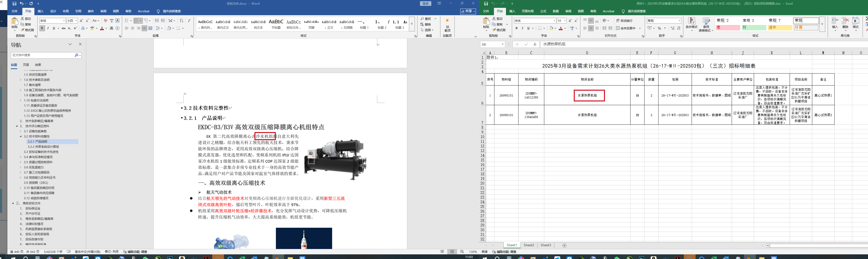Click the Format Painter (格式刷) in Word
Image resolution: width=868 pixels, height=259 pixels.
point(28,30)
